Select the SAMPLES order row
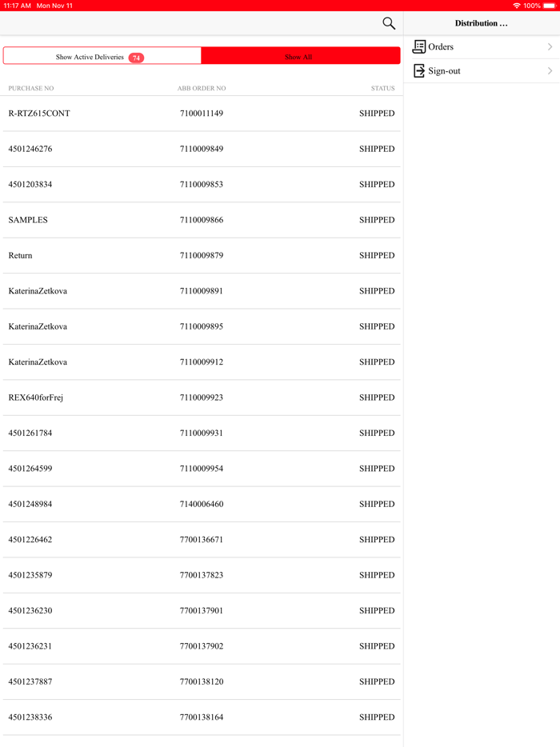The image size is (560, 747). (x=28, y=220)
